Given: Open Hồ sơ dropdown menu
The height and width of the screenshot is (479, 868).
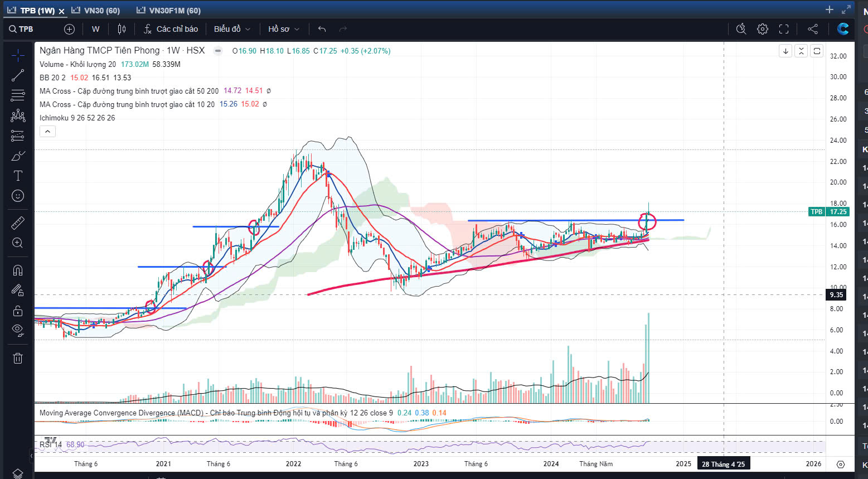Looking at the screenshot, I should (284, 29).
